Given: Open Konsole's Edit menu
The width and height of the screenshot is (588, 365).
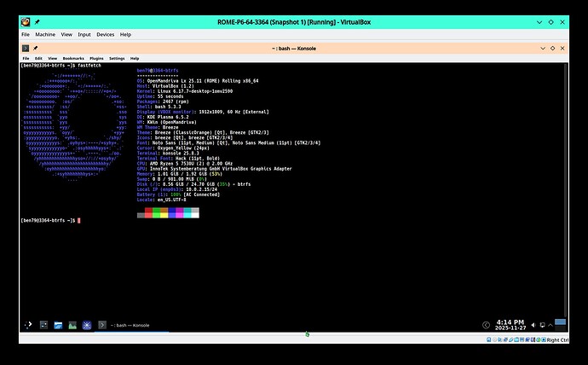Looking at the screenshot, I should point(38,59).
